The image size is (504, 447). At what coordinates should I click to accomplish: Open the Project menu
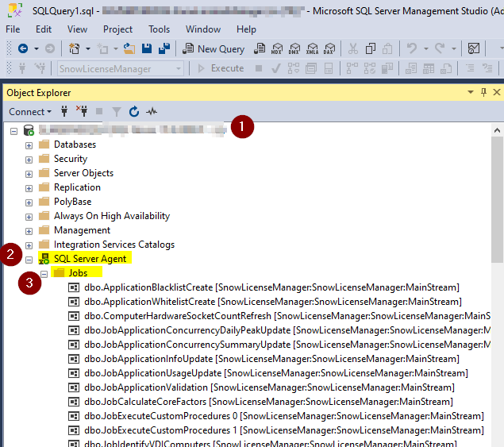117,29
